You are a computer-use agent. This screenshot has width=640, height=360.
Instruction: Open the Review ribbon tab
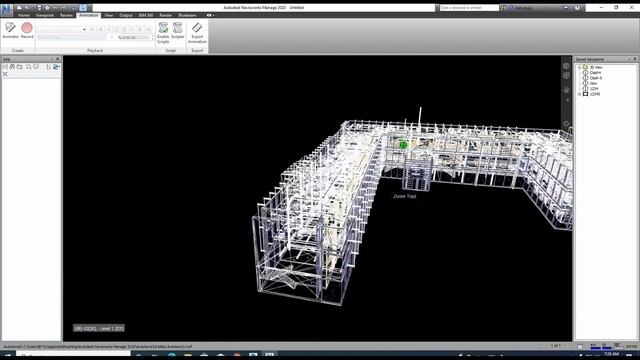coord(66,15)
